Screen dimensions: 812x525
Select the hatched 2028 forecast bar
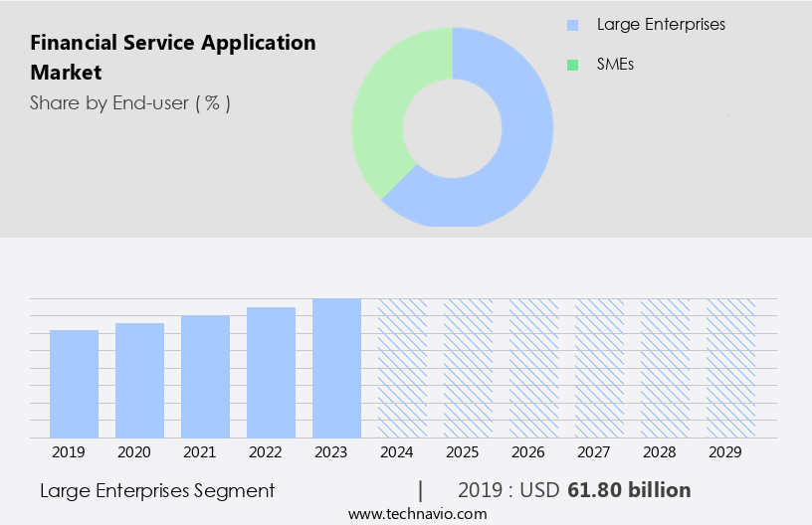tap(665, 368)
